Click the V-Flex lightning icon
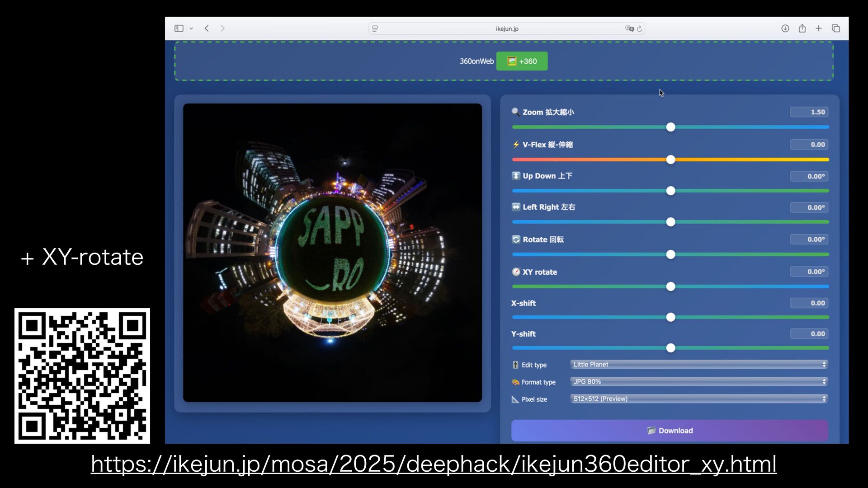The width and height of the screenshot is (868, 488). coord(516,145)
